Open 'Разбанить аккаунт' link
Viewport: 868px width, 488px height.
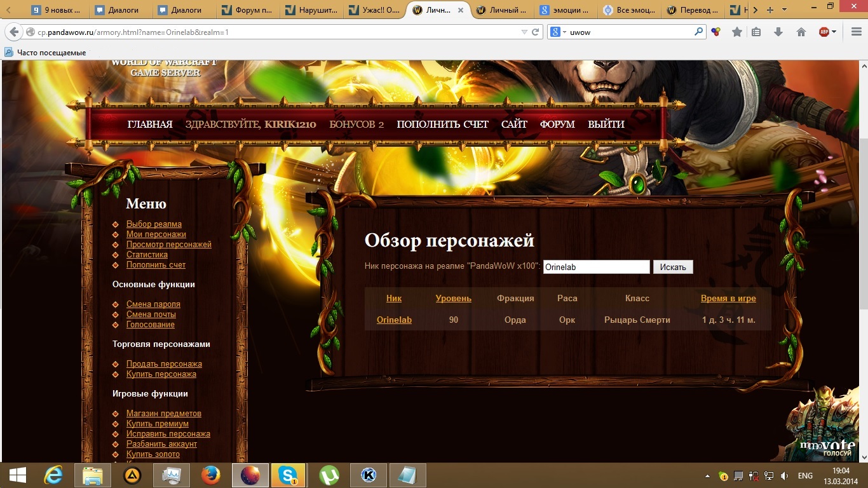162,444
